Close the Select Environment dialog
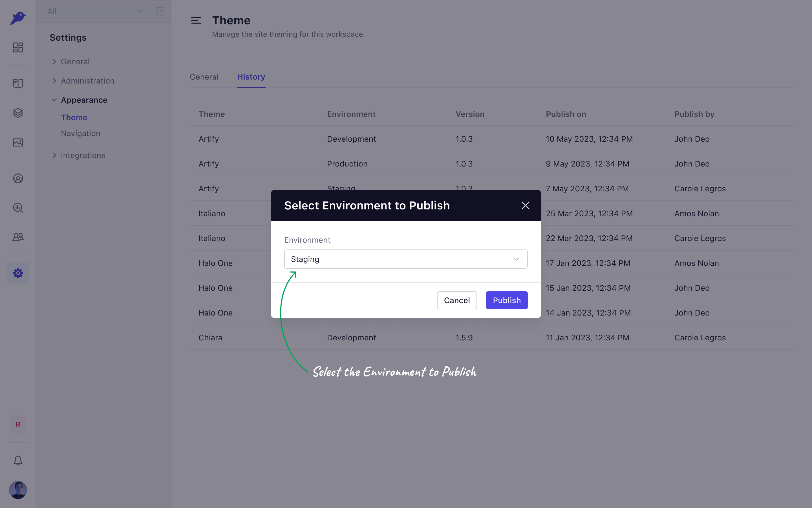This screenshot has width=812, height=508. (526, 206)
